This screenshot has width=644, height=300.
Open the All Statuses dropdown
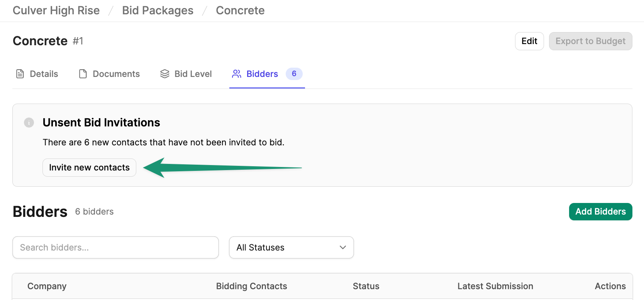(x=291, y=247)
